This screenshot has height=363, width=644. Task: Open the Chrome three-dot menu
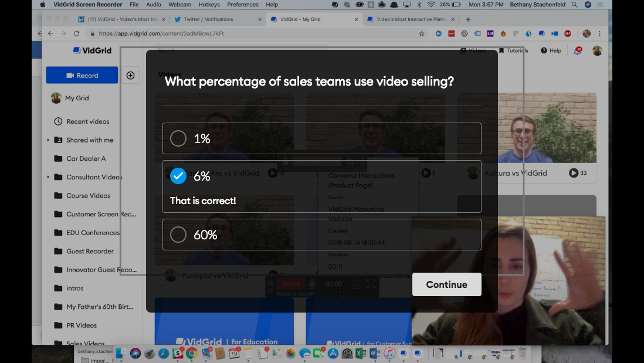pyautogui.click(x=599, y=33)
